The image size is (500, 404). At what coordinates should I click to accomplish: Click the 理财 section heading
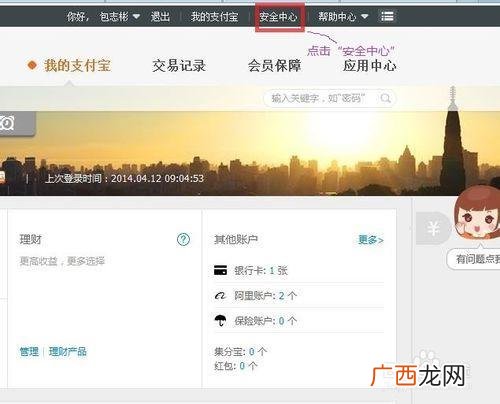point(30,239)
